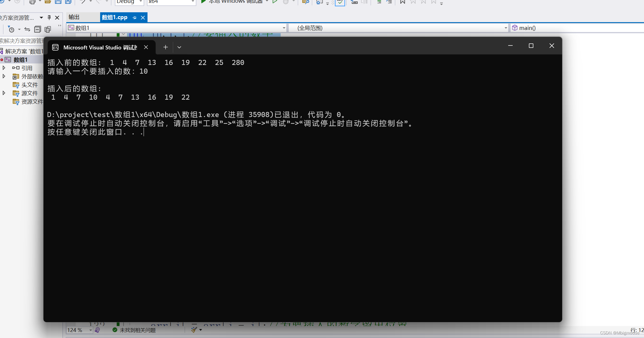644x338 pixels.
Task: Toggle the bookmark icon in toolbar
Action: [x=402, y=2]
